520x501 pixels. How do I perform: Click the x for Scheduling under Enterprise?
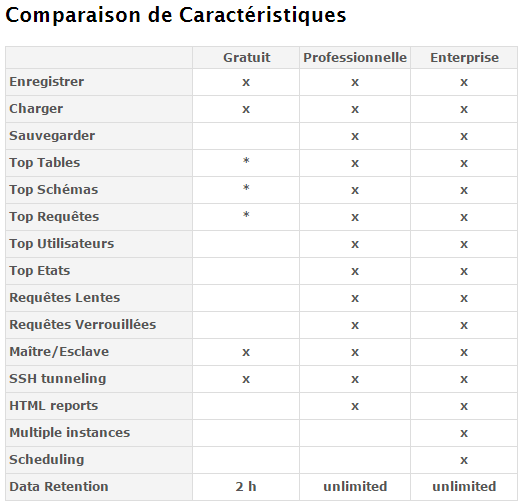coord(464,460)
